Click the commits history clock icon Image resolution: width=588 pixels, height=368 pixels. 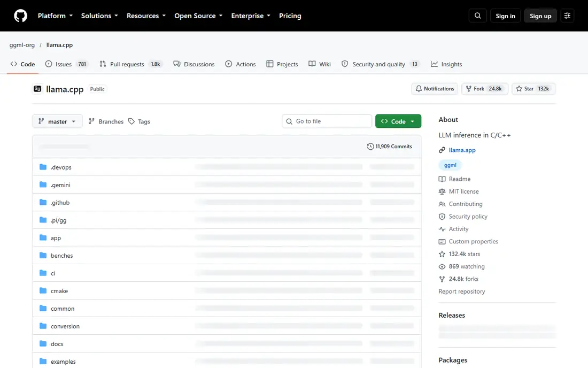[370, 147]
